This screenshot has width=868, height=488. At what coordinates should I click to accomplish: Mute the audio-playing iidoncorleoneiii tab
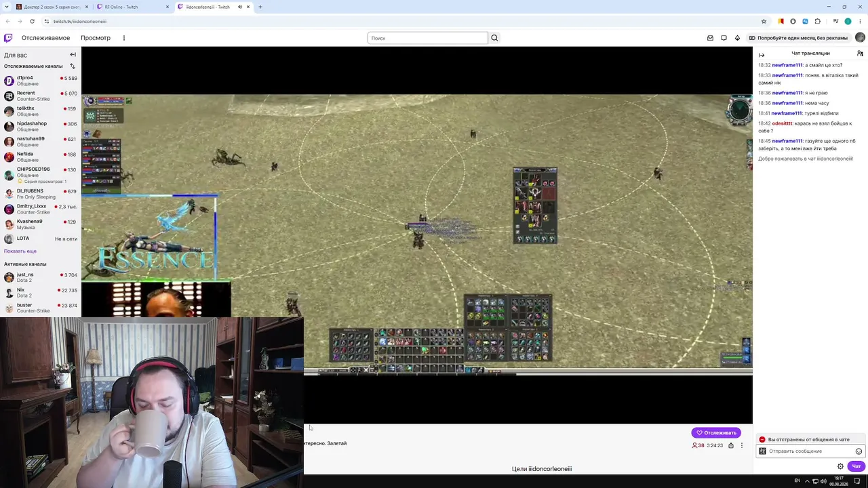pyautogui.click(x=239, y=7)
